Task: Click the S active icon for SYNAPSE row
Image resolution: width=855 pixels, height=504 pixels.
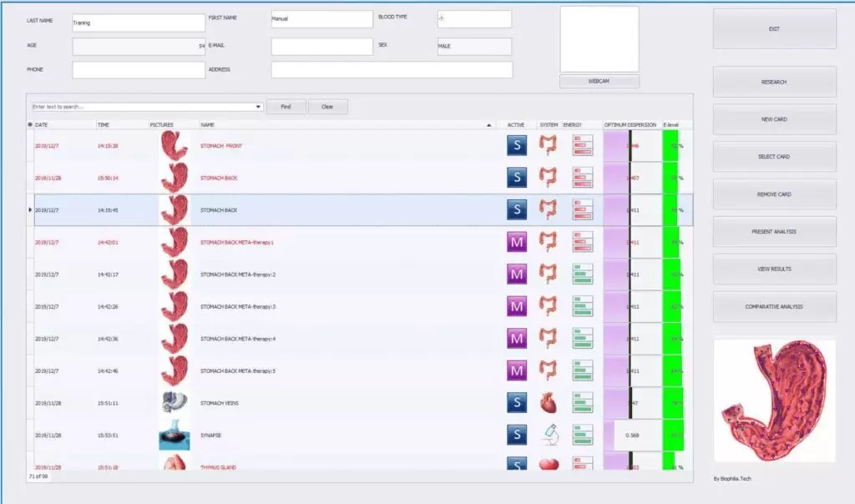Action: [517, 435]
